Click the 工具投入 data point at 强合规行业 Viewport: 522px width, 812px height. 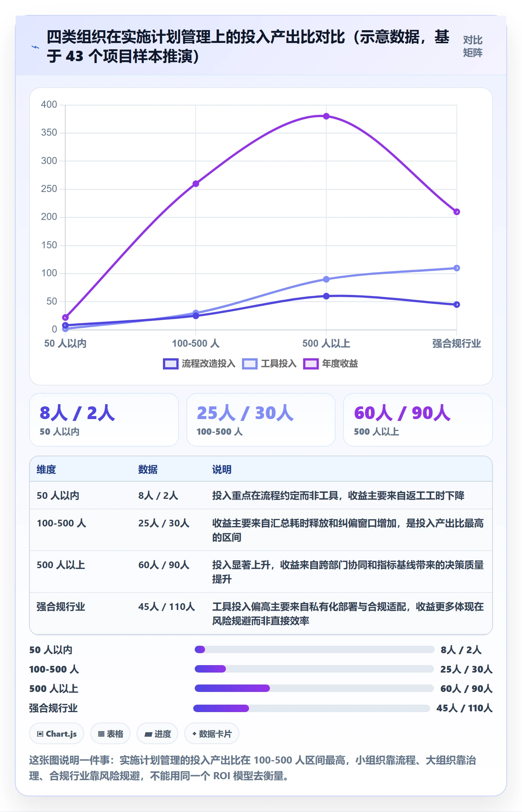[x=457, y=268]
